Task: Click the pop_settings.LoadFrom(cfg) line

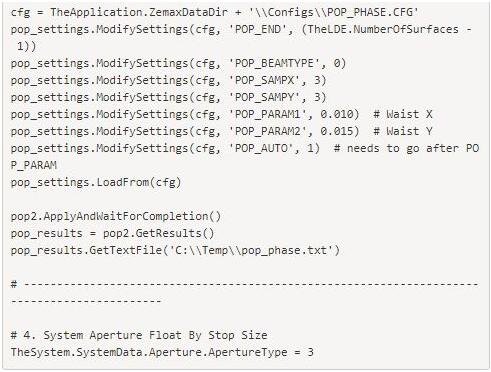Action: click(96, 182)
